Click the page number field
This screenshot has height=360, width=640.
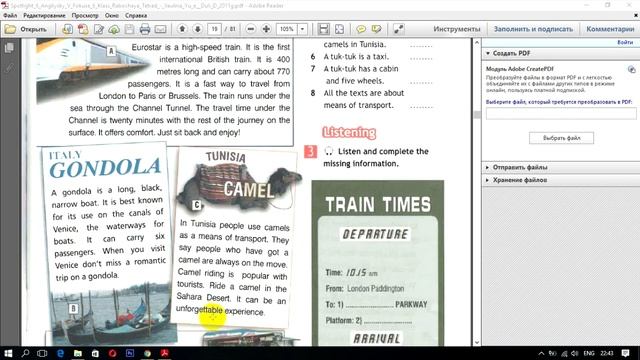(x=214, y=29)
